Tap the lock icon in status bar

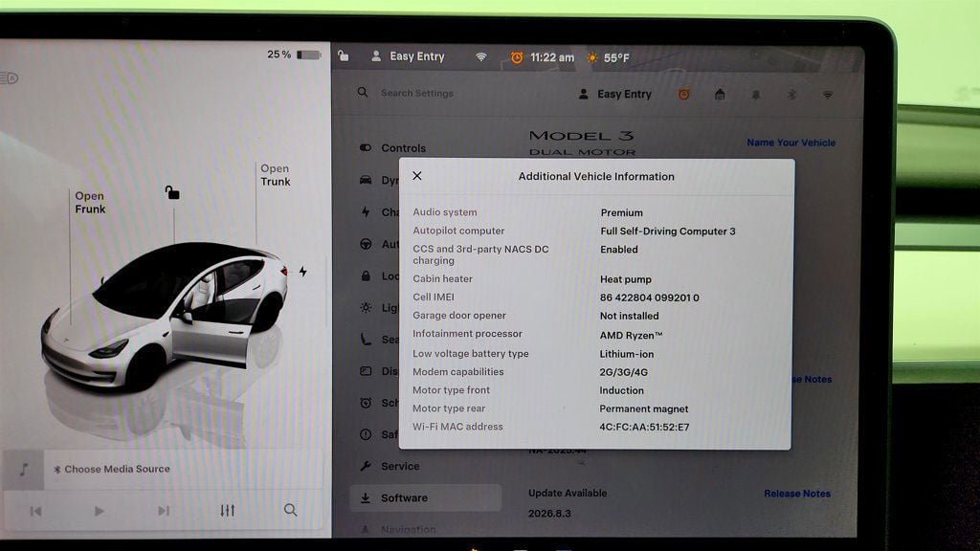pos(344,56)
